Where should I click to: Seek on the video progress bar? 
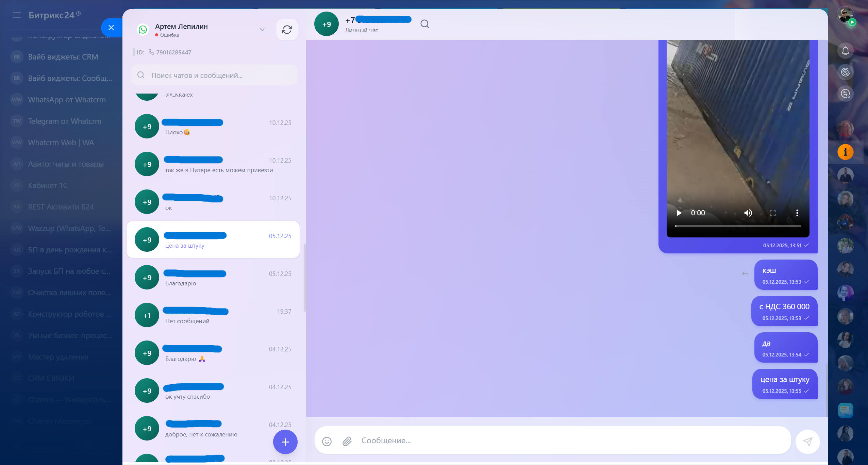pos(737,226)
